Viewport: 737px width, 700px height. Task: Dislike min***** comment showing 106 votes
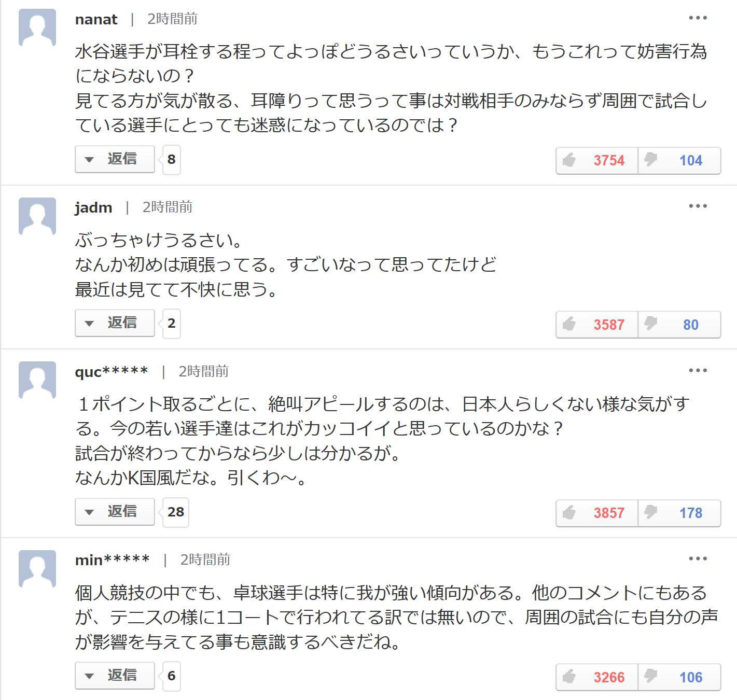pos(679,677)
